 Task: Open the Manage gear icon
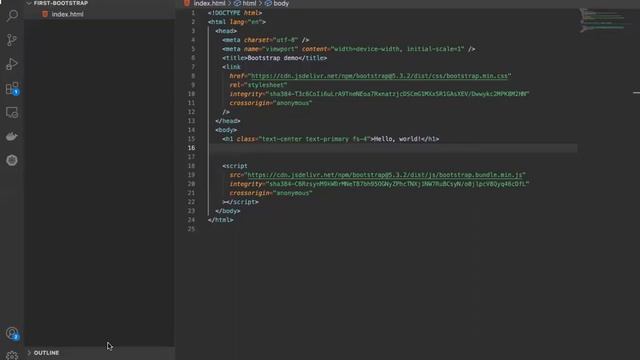point(12,356)
